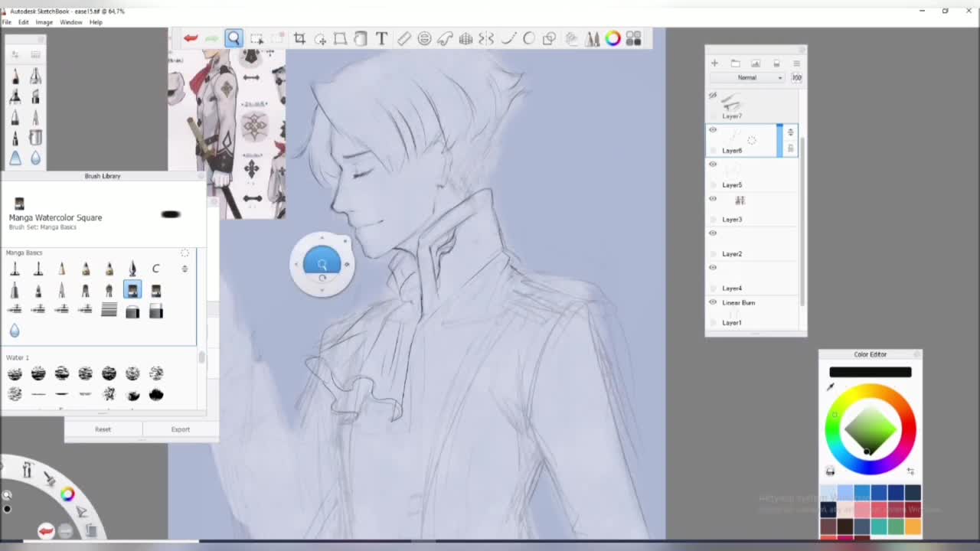Open the Color Library grid icon
This screenshot has width=980, height=551.
click(633, 38)
